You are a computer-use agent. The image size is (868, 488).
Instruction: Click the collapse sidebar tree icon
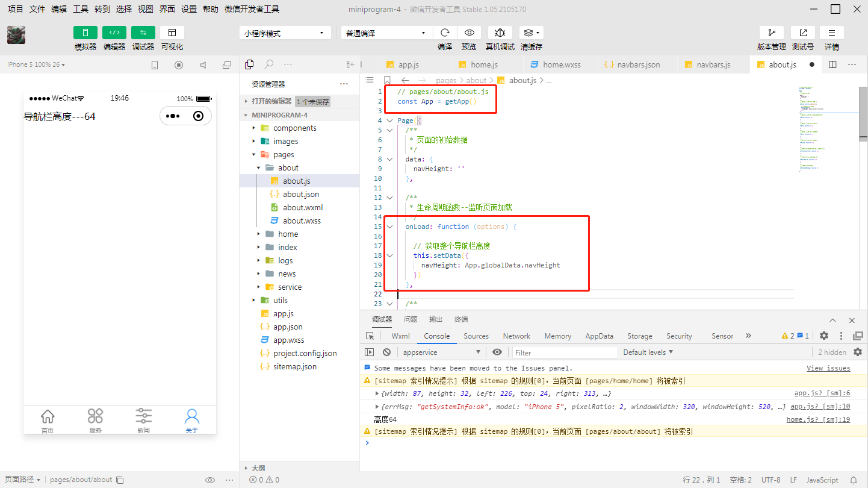click(351, 64)
